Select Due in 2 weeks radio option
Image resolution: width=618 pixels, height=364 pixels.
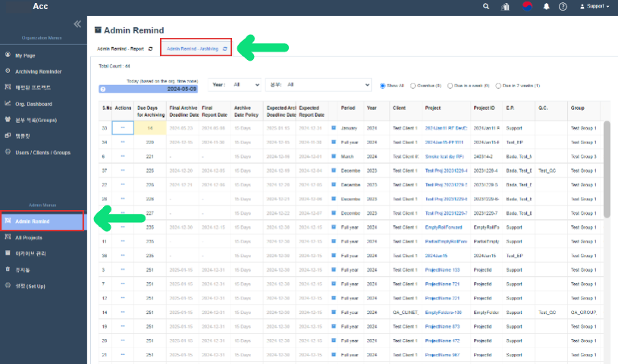click(x=498, y=85)
